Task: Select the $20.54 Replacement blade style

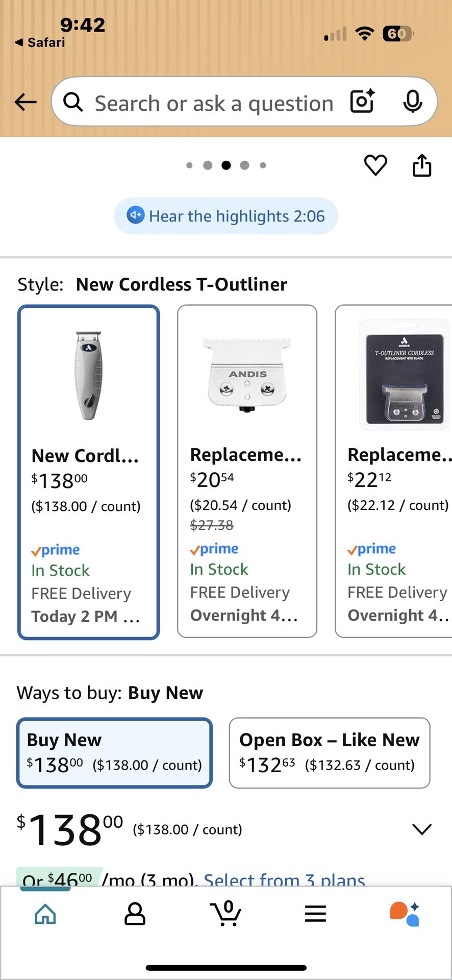Action: pos(247,471)
